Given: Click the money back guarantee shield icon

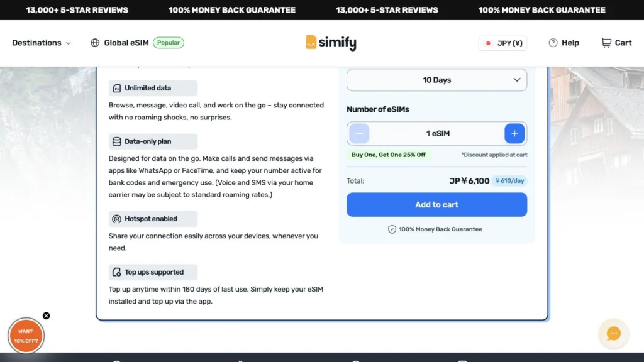Looking at the screenshot, I should 392,229.
